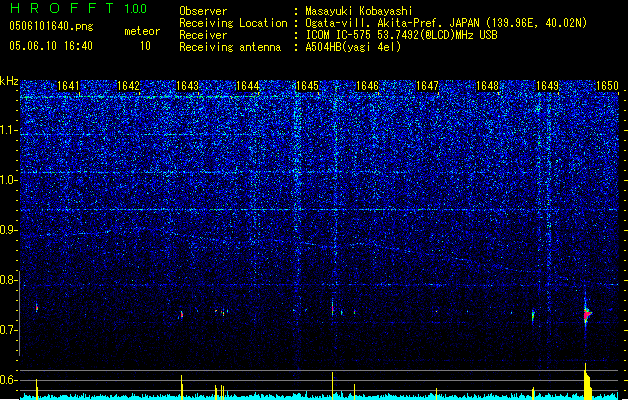Click the meteor echo just before 1643
This screenshot has height=400, width=629.
(x=181, y=315)
